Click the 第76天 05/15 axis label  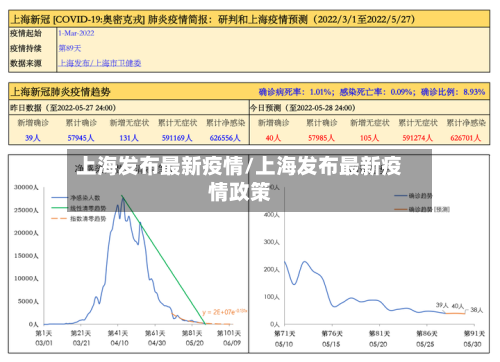pyautogui.click(x=332, y=338)
